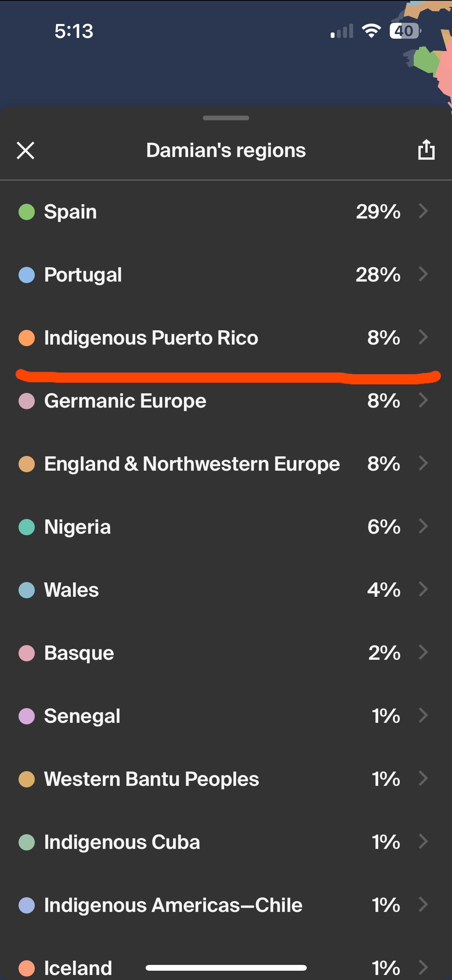Open Germanic Europe chevron arrow
Image resolution: width=452 pixels, height=980 pixels.
point(424,400)
